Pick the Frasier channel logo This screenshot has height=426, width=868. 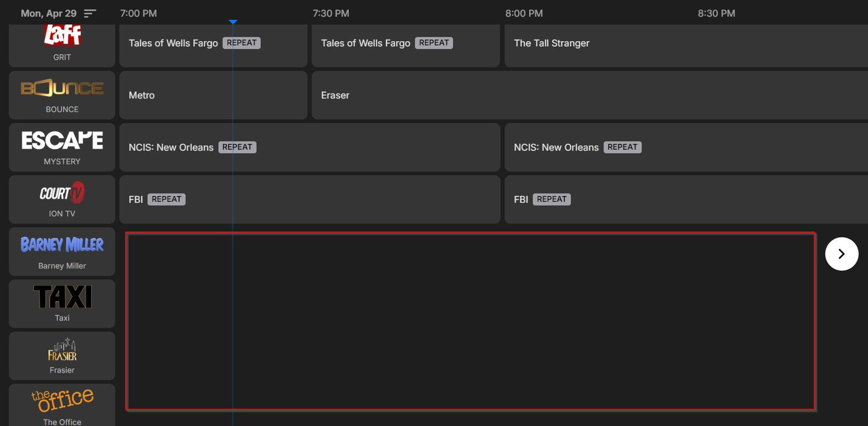click(62, 356)
